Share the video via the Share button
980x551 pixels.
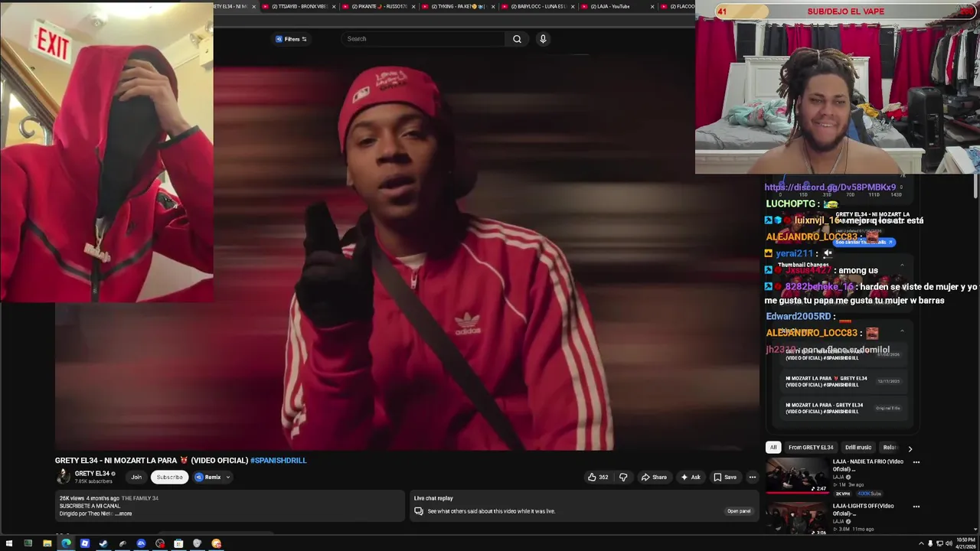[x=654, y=477]
